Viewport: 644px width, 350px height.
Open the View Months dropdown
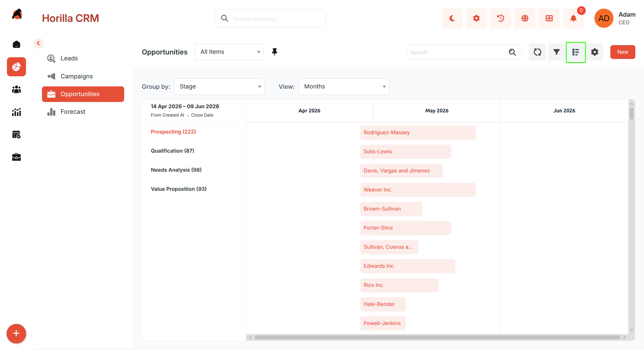click(x=344, y=87)
